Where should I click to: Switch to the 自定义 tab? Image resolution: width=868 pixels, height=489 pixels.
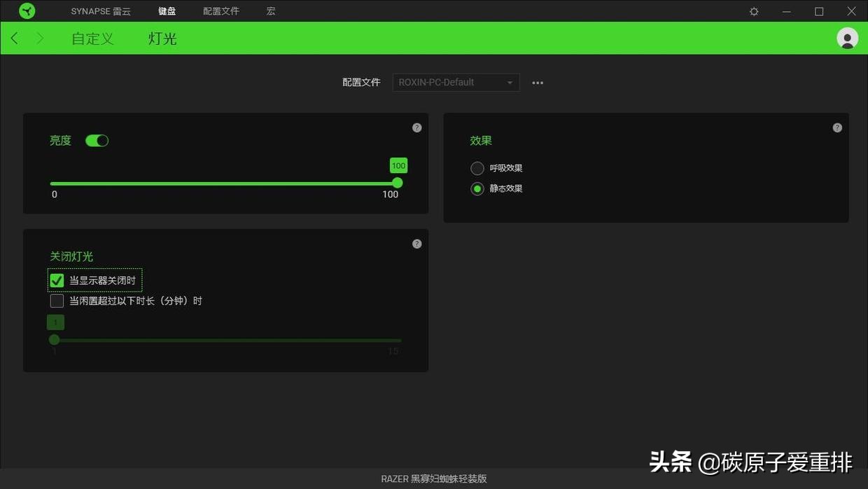click(92, 39)
